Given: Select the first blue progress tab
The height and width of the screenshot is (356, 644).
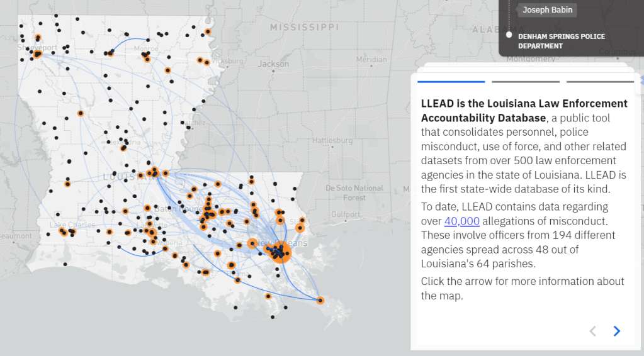Looking at the screenshot, I should pos(451,81).
